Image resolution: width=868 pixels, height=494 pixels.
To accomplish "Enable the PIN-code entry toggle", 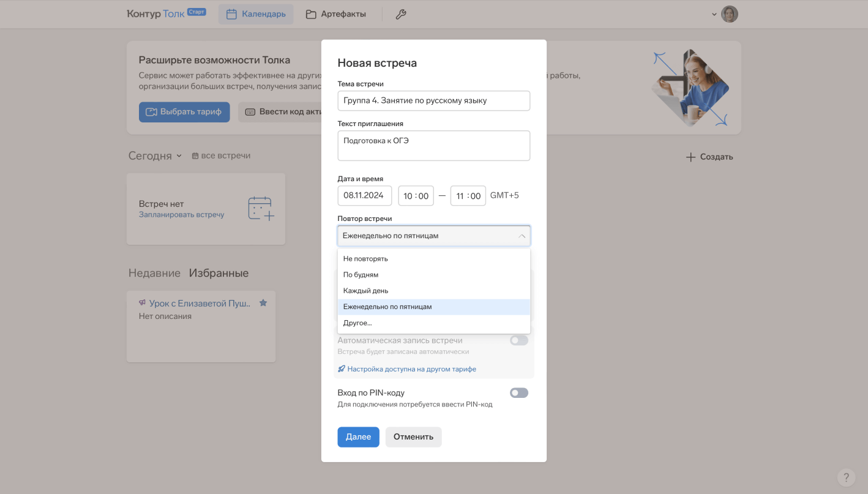I will (518, 393).
